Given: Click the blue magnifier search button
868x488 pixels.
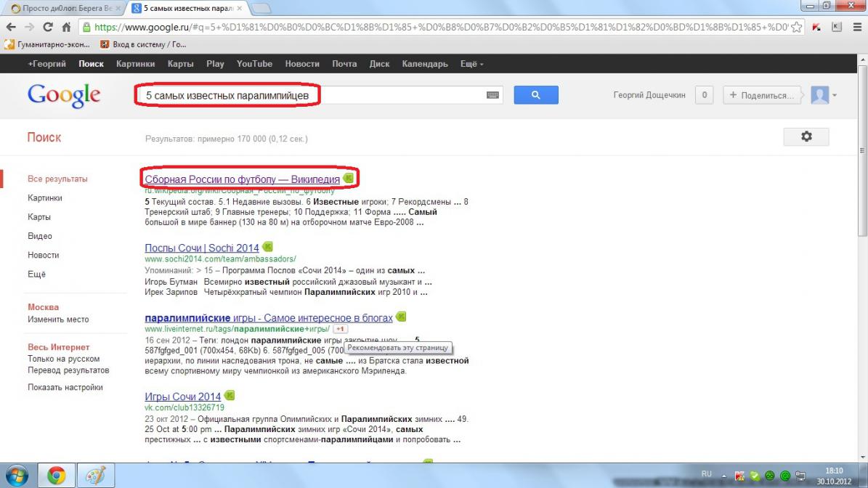Looking at the screenshot, I should click(536, 95).
